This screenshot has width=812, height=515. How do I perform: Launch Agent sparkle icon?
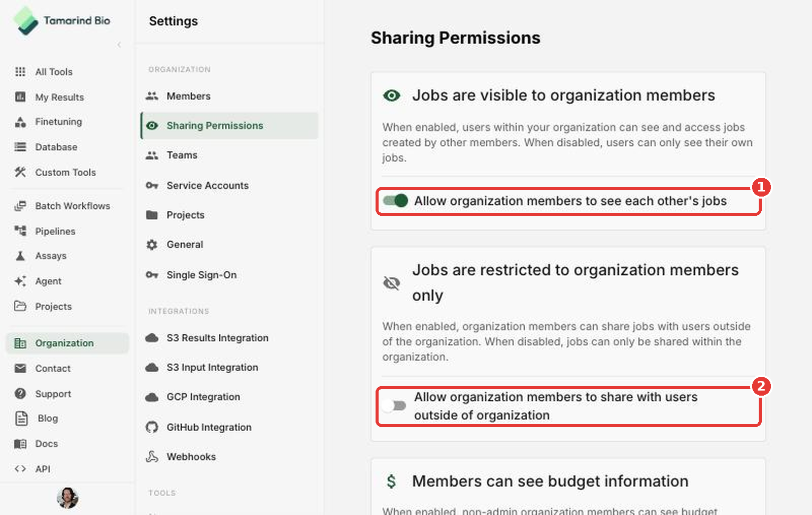click(x=20, y=281)
